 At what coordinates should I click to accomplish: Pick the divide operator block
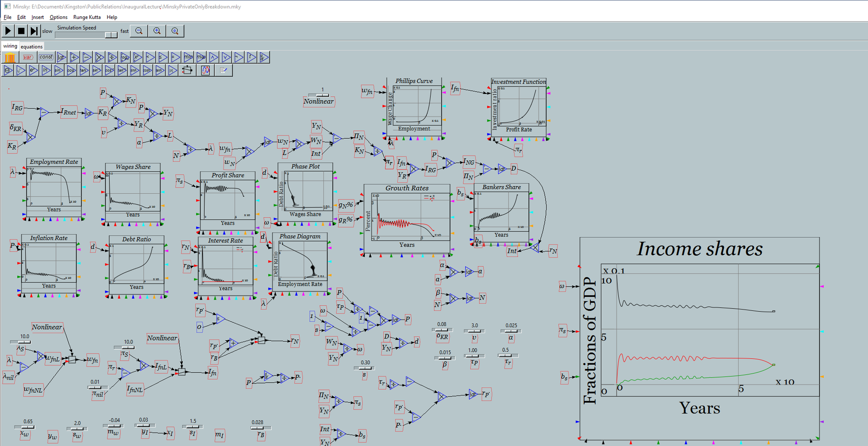pos(112,57)
